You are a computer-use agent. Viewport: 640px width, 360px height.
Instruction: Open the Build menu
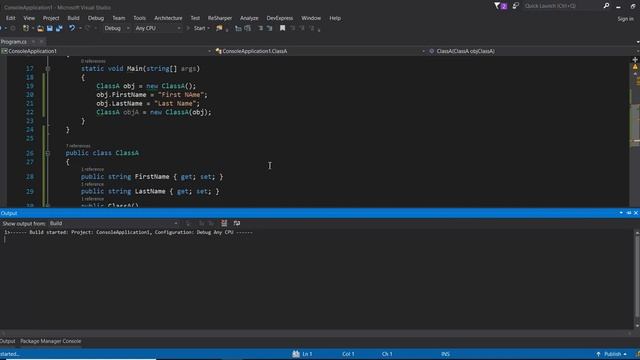pos(73,18)
